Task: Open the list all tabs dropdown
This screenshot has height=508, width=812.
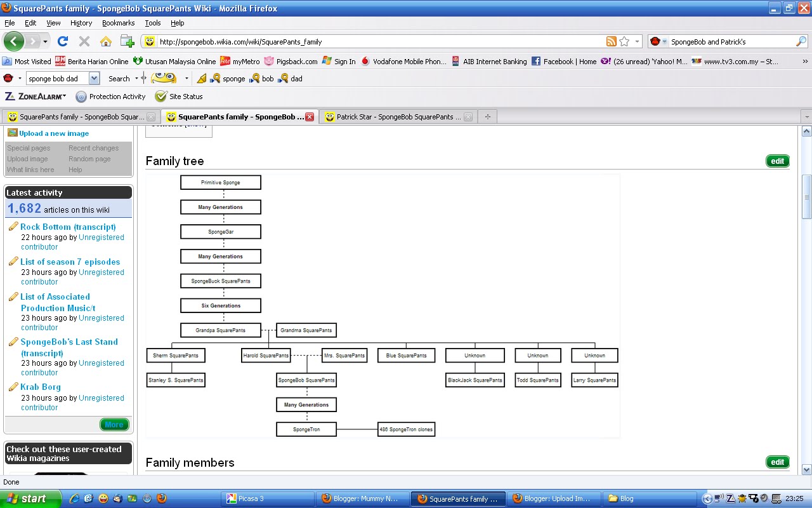Action: tap(806, 117)
